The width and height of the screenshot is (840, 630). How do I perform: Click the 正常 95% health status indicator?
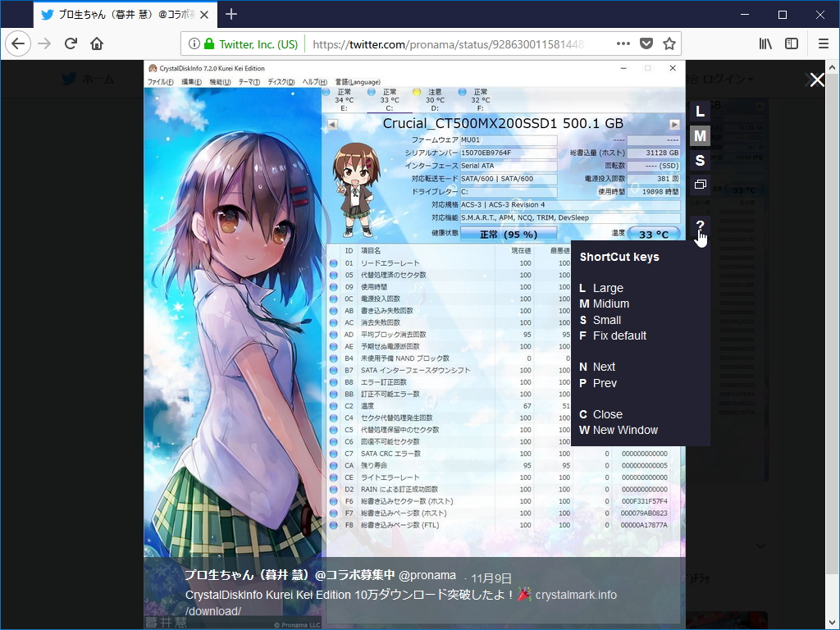click(508, 233)
